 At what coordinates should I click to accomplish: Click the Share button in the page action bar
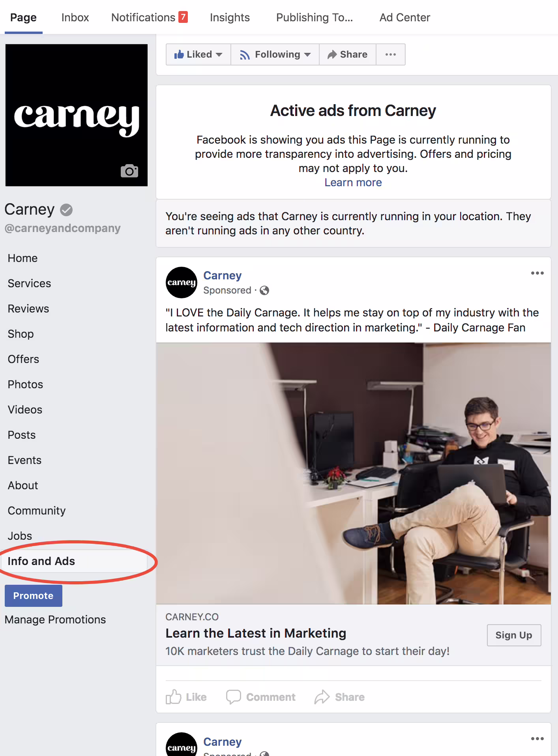(x=347, y=54)
